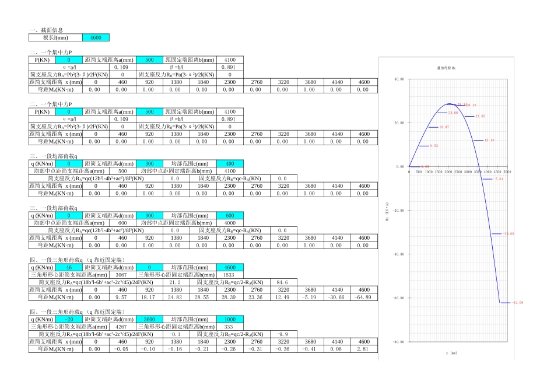This screenshot has height=392, width=554.
Task: Click the moment value 2.81 cell
Action: pos(364,349)
